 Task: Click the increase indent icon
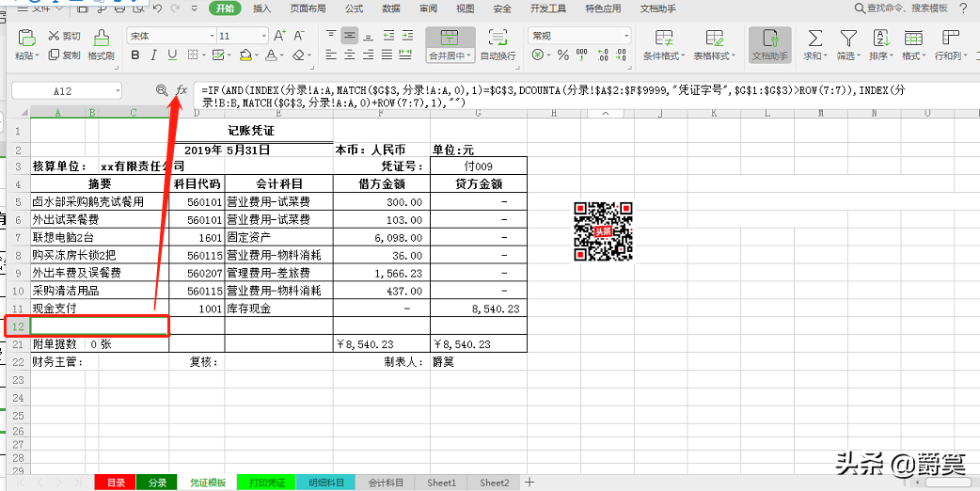407,36
